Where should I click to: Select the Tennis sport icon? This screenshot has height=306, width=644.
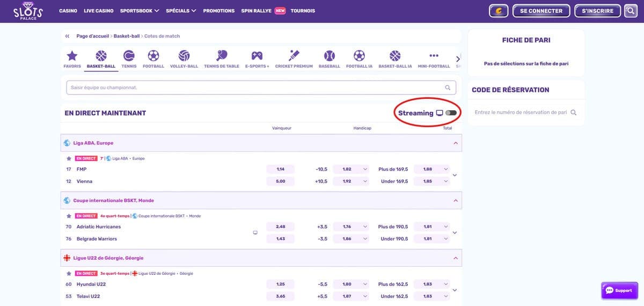click(x=129, y=59)
